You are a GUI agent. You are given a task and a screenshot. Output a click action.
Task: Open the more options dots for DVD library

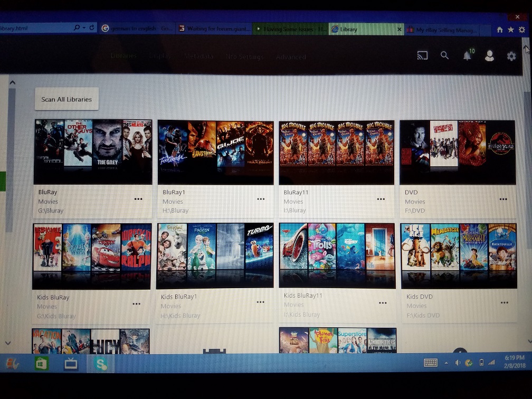coord(503,199)
